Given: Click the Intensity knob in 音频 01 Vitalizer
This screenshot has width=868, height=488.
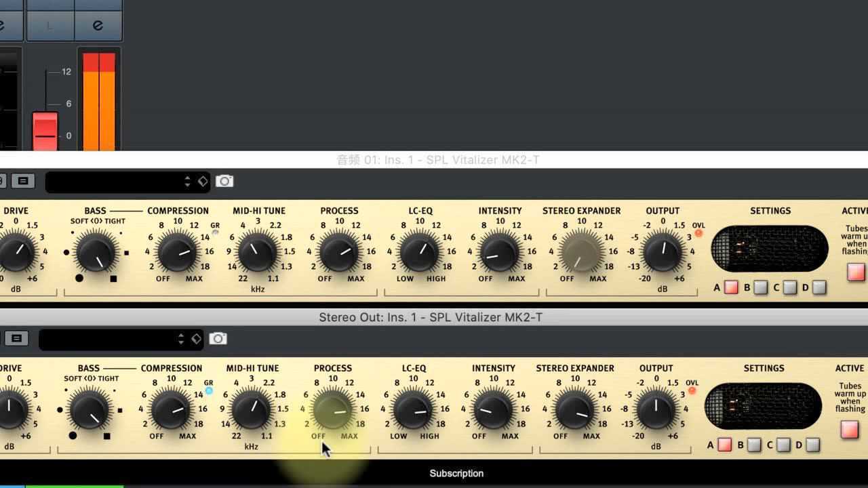Looking at the screenshot, I should [x=500, y=251].
